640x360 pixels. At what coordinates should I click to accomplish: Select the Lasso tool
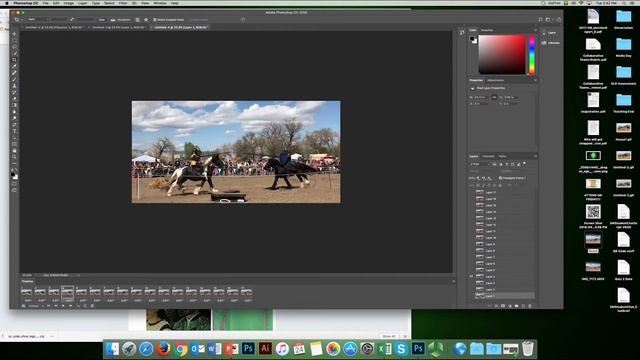click(14, 47)
